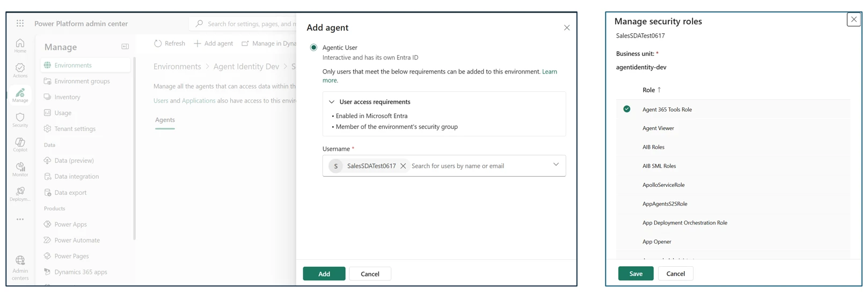The width and height of the screenshot is (868, 292).
Task: Open Deployment in the left rail
Action: pyautogui.click(x=20, y=194)
